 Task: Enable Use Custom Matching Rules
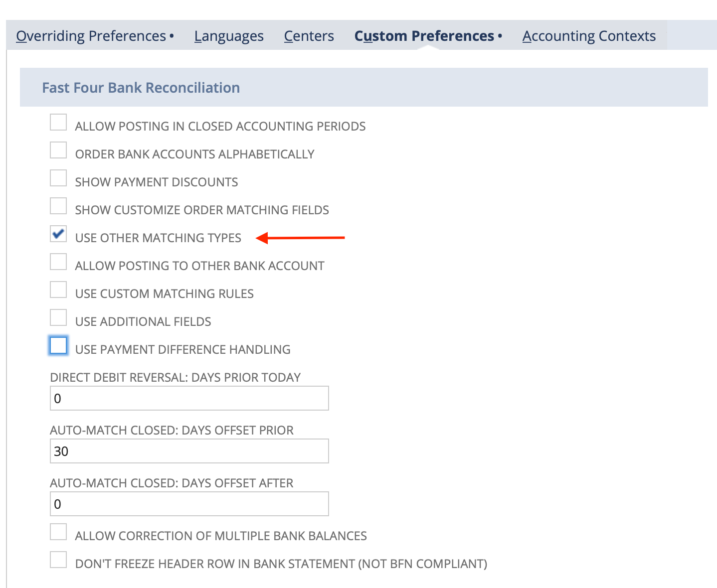pyautogui.click(x=58, y=290)
